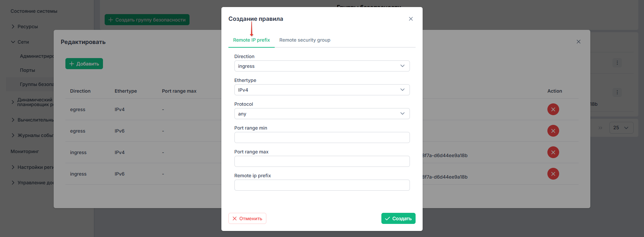Delete the egress IPv6 rule
This screenshot has height=237, width=644.
pos(553,131)
